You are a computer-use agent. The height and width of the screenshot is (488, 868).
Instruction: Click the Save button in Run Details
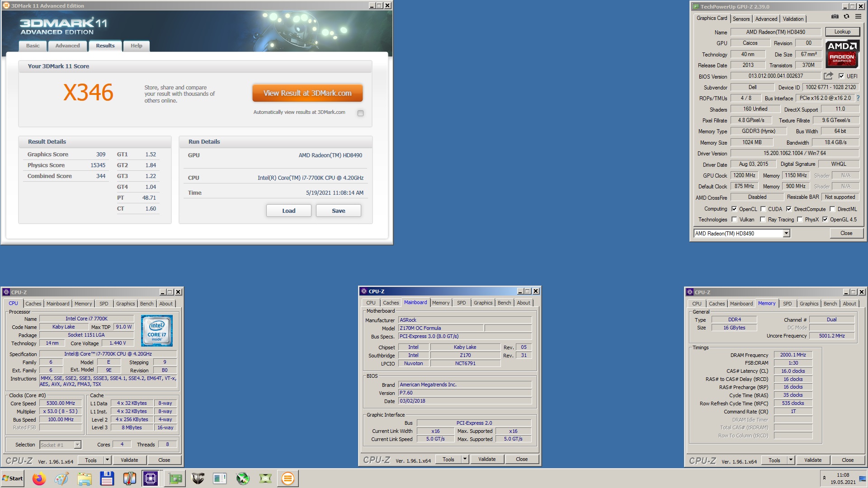point(338,211)
